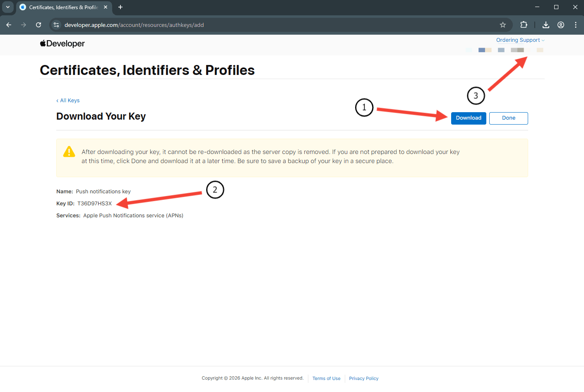Close the Certificates, Identifiers & Profiles tab
Image resolution: width=584 pixels, height=392 pixels.
106,7
